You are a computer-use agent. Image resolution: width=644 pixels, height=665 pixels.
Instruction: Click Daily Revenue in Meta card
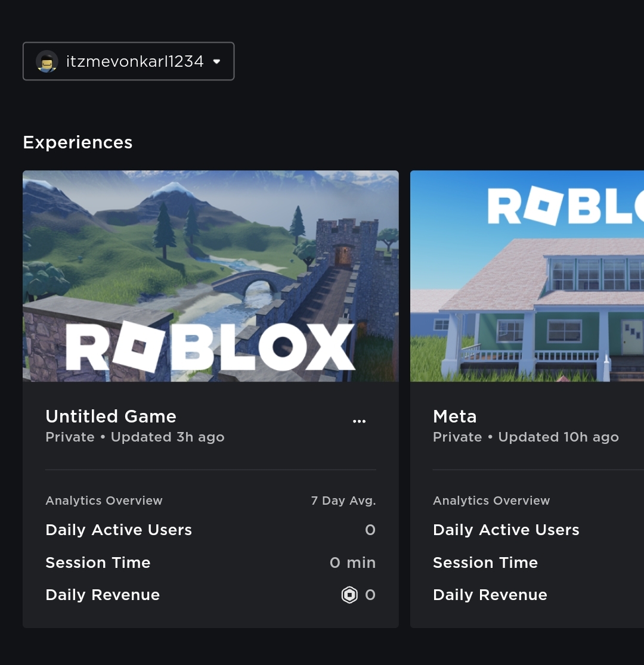(x=490, y=595)
